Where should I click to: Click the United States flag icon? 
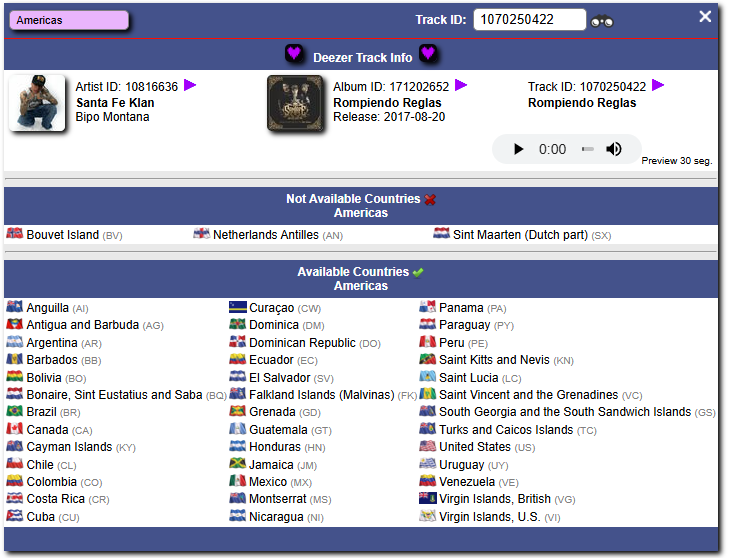[x=428, y=446]
